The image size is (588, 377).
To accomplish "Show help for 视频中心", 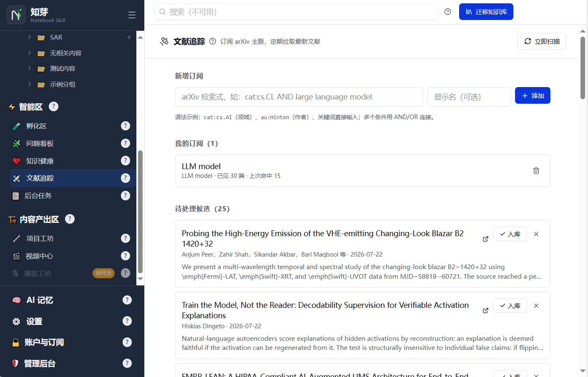I will (126, 256).
